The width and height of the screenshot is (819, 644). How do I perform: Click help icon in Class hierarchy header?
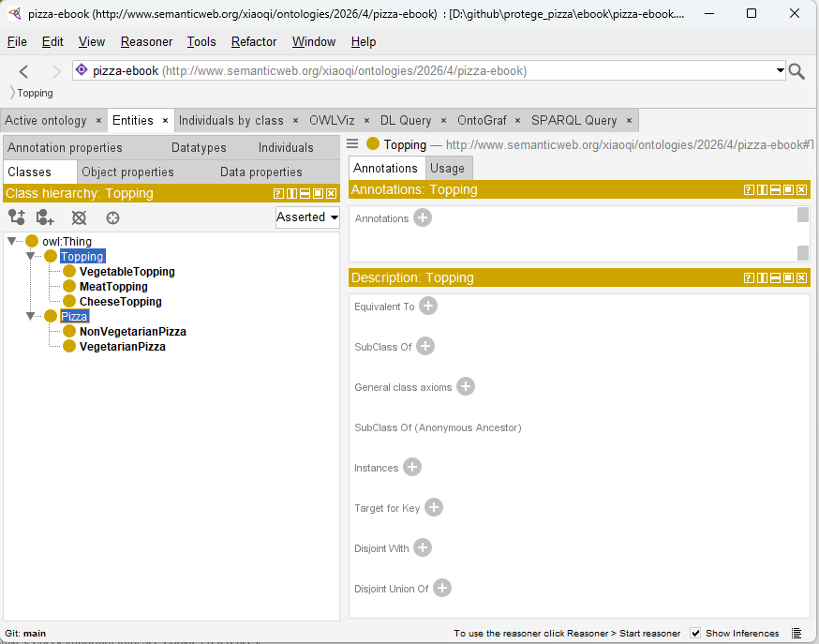(x=278, y=194)
